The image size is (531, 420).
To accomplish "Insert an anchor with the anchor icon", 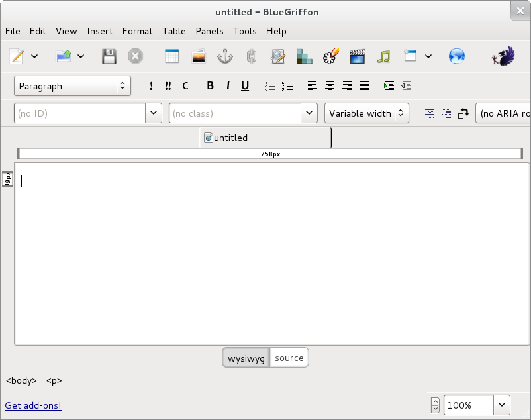I will 225,56.
